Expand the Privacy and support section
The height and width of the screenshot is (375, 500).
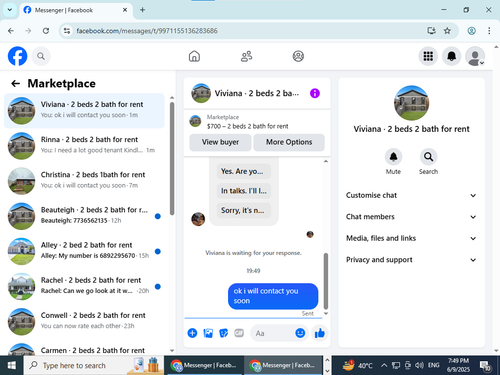pos(411,260)
